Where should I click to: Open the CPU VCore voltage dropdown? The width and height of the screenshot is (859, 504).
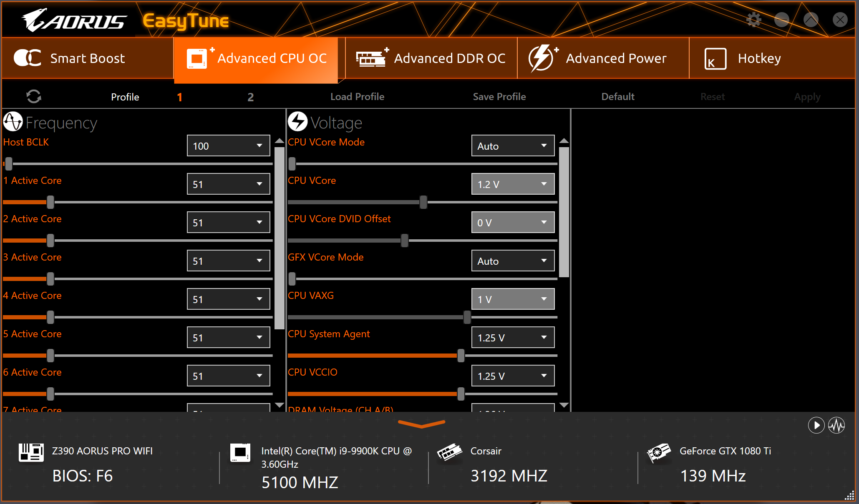click(x=513, y=184)
